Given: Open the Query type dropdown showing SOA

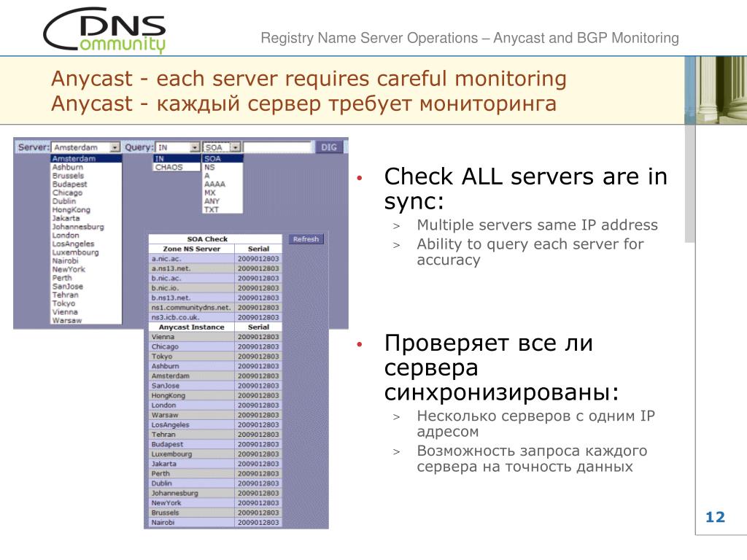Looking at the screenshot, I should [222, 147].
